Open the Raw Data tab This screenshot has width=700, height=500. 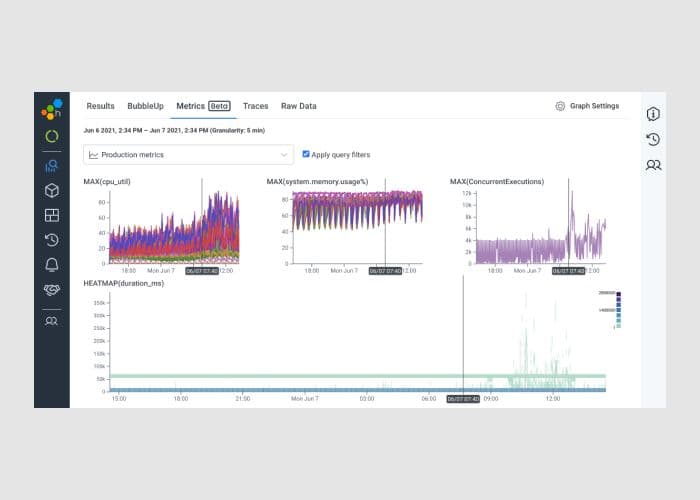(x=298, y=106)
